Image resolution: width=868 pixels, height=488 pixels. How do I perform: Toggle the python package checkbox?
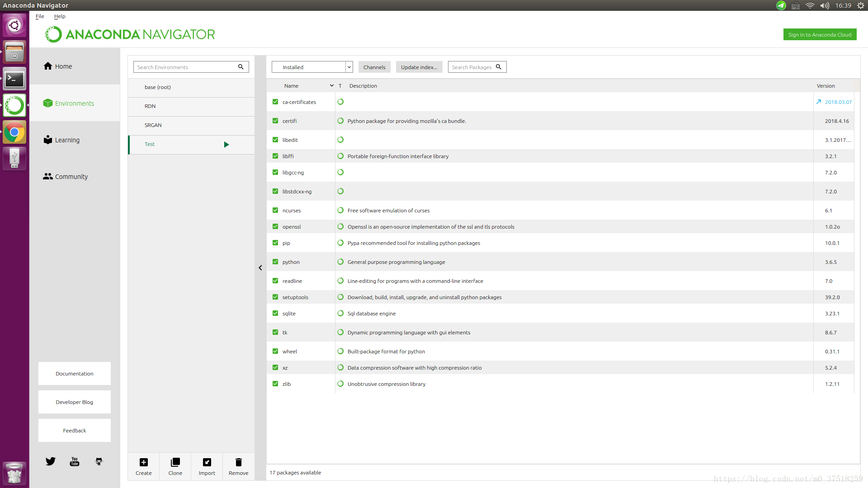point(275,262)
